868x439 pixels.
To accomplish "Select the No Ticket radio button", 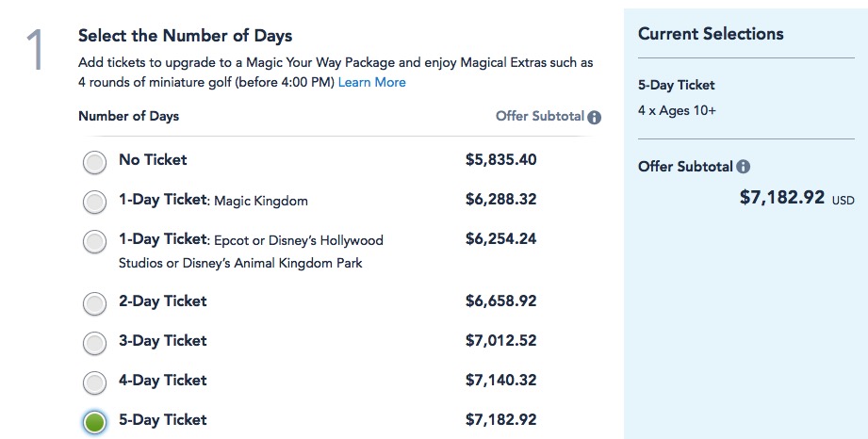I will pyautogui.click(x=94, y=162).
